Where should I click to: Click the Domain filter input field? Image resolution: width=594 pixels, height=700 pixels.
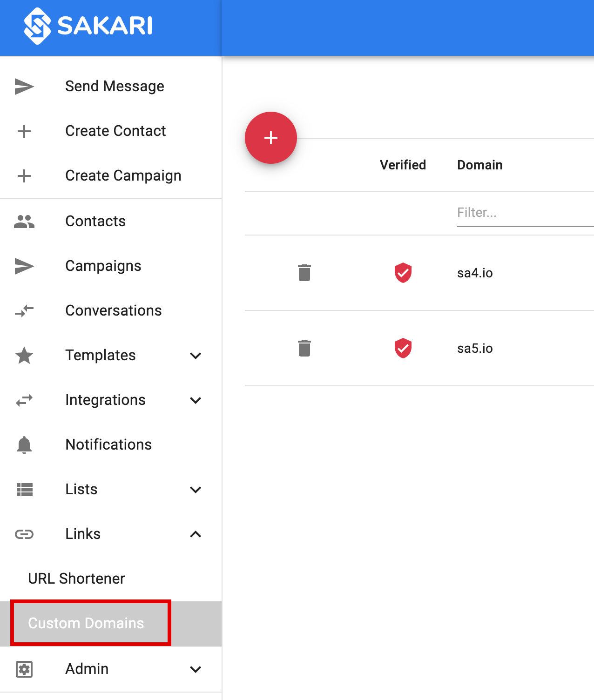pyautogui.click(x=525, y=213)
